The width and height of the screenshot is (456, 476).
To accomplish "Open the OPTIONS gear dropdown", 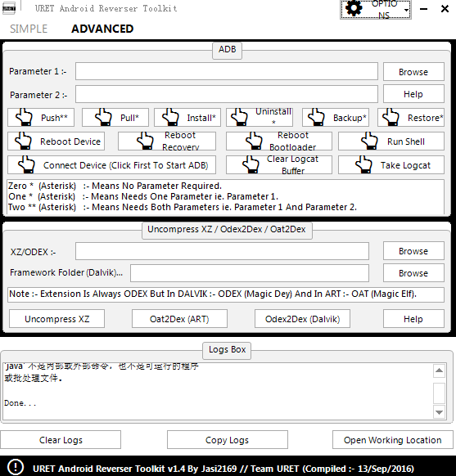I will tap(376, 9).
